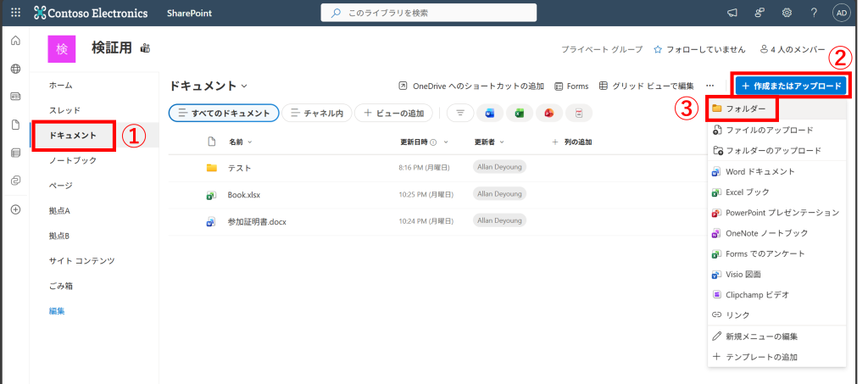This screenshot has height=384, width=868.
Task: Select すべてのドキュメント view pill
Action: [224, 113]
